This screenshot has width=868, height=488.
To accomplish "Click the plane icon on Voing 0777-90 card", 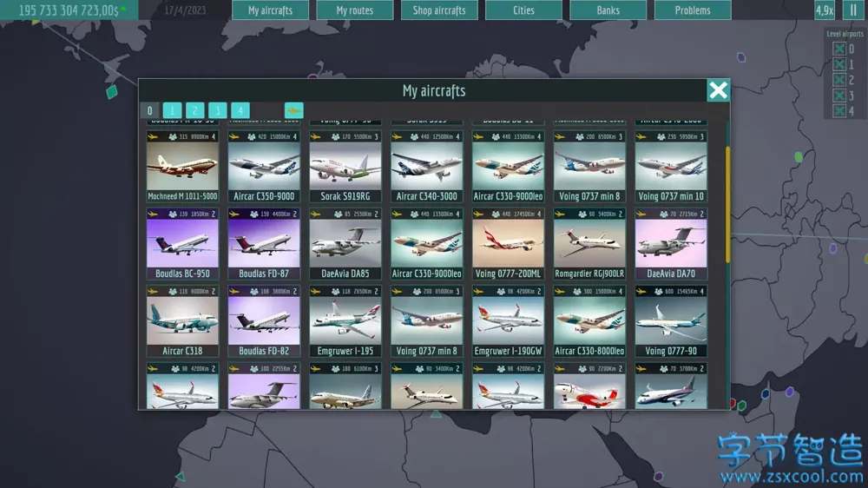I will pos(641,292).
